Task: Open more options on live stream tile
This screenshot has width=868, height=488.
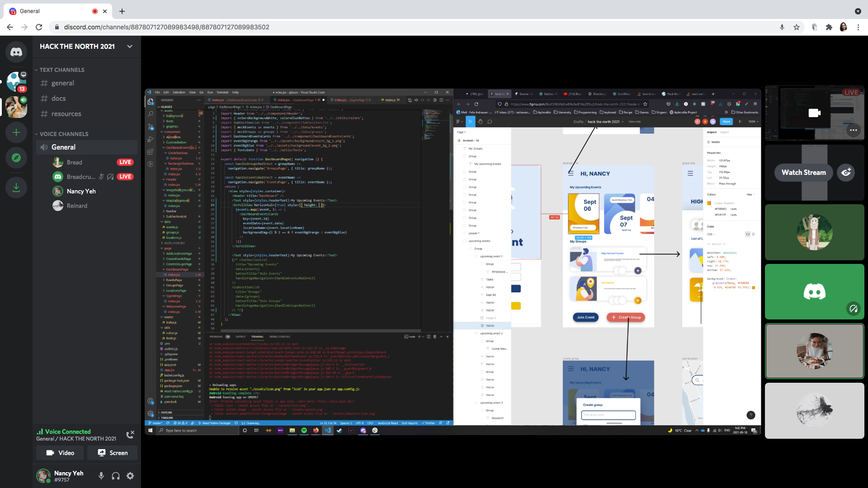Action: coord(853,130)
